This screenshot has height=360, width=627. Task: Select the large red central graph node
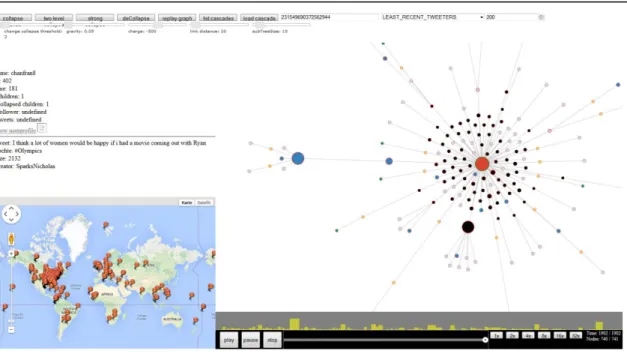[x=482, y=164]
